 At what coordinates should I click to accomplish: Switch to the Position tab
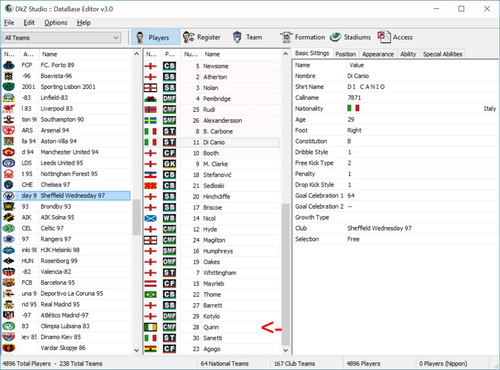pos(345,54)
